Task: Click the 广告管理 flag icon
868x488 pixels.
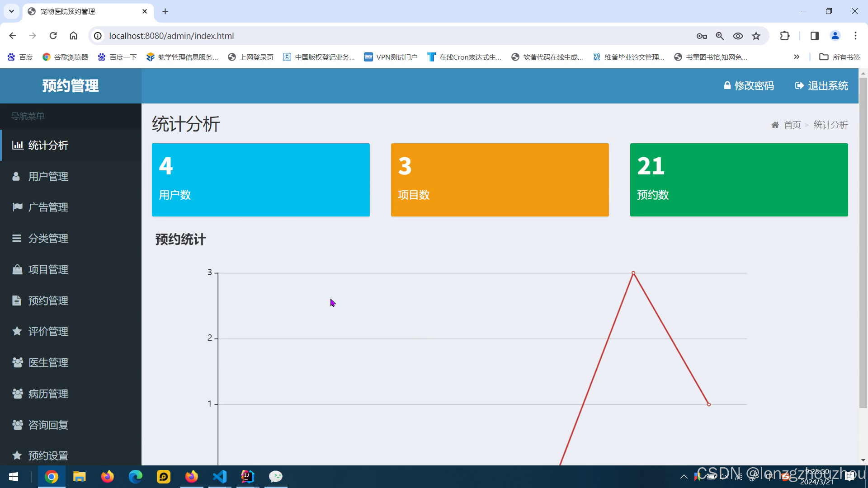Action: pos(17,207)
